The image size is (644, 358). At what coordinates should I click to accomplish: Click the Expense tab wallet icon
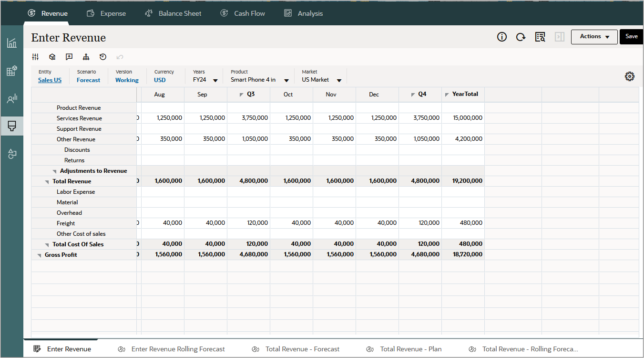coord(91,13)
